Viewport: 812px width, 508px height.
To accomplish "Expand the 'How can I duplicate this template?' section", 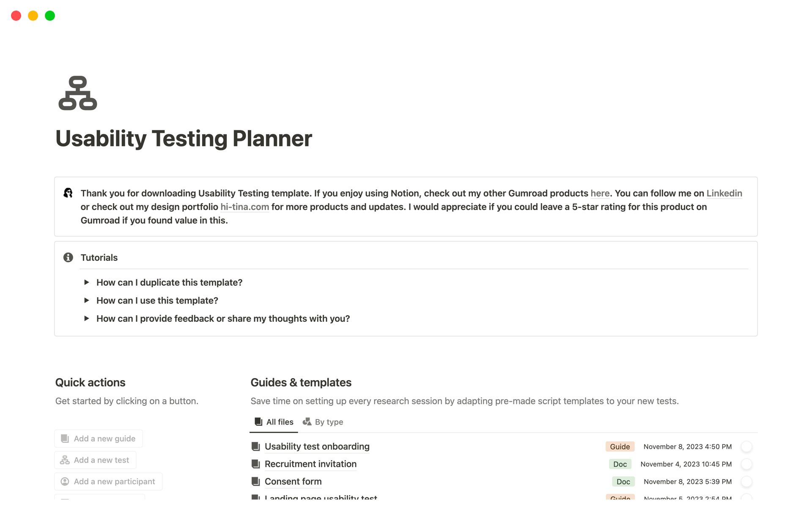I will point(87,283).
